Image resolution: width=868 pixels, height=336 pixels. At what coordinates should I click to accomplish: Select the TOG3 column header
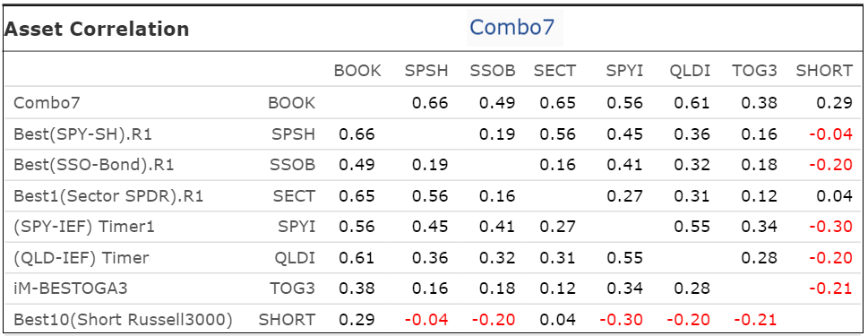coord(754,71)
